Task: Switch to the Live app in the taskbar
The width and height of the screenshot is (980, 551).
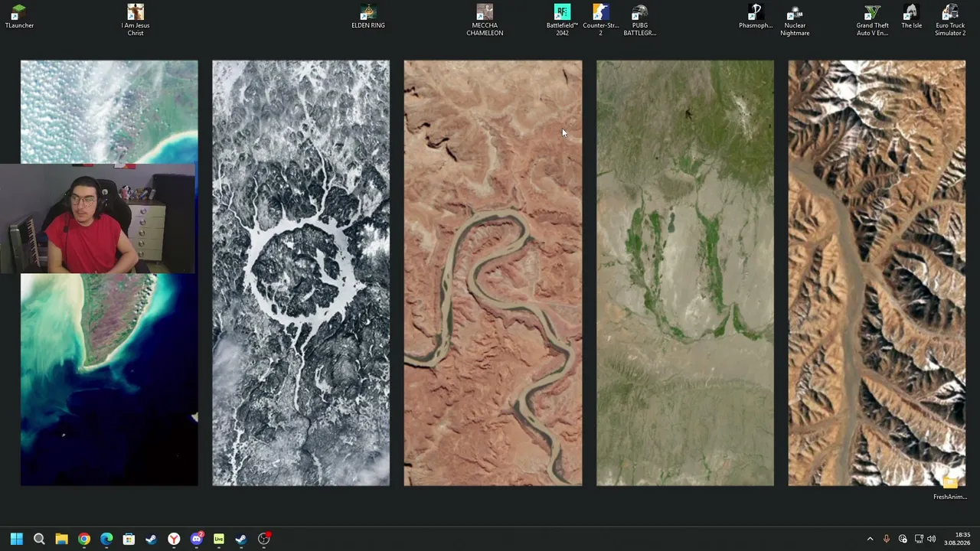Action: (219, 539)
